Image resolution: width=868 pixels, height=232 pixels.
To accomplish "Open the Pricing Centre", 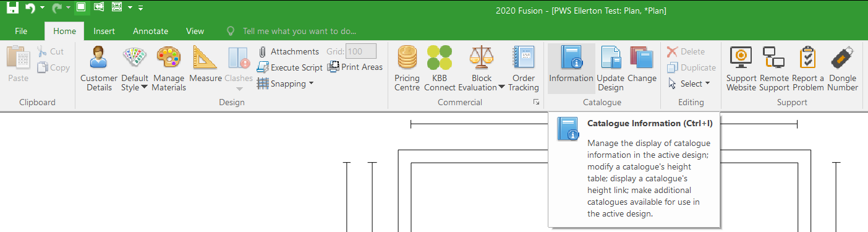I will (x=407, y=69).
